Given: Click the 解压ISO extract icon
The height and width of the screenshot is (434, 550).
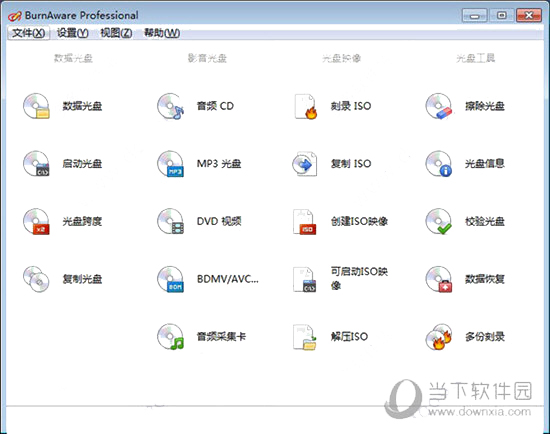Looking at the screenshot, I should click(x=305, y=336).
